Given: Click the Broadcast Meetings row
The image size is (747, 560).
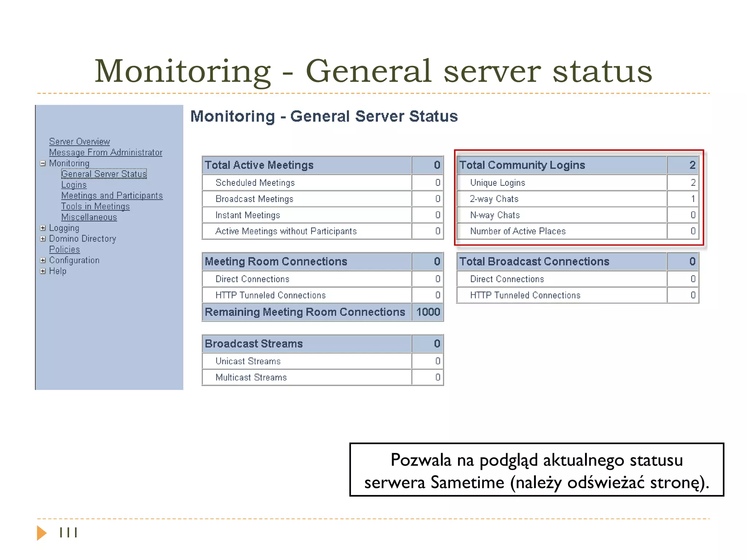Looking at the screenshot, I should [323, 199].
